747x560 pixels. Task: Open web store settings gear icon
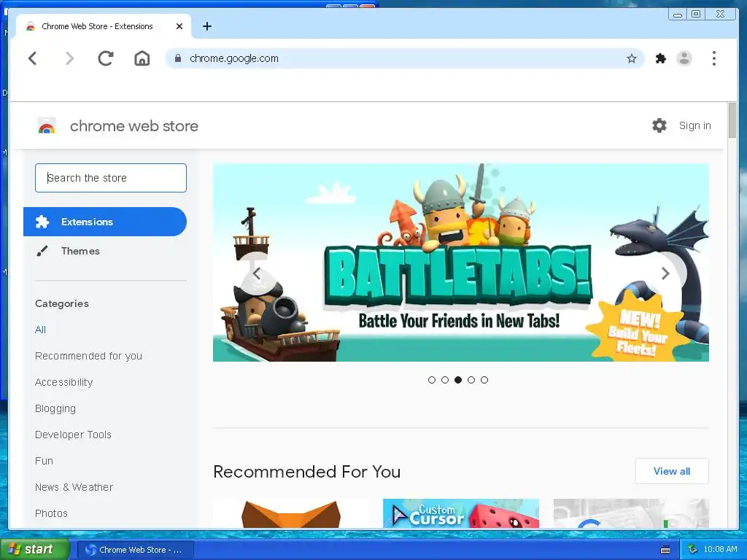pos(659,125)
